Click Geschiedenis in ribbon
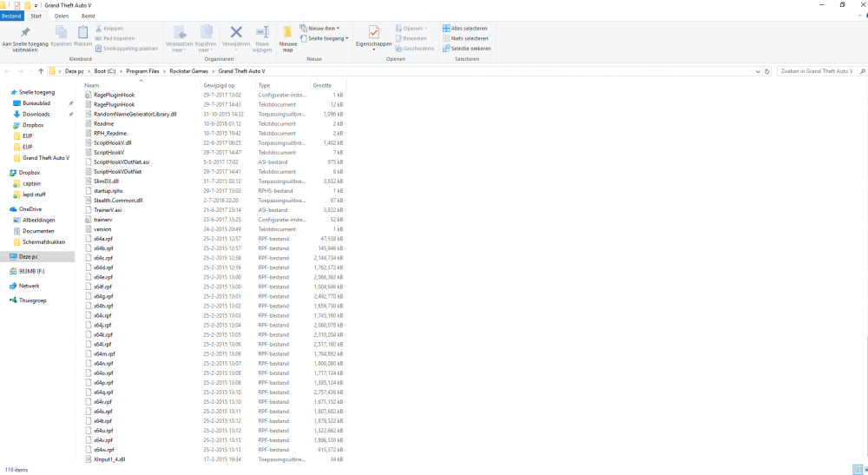This screenshot has height=475, width=868. [x=415, y=48]
